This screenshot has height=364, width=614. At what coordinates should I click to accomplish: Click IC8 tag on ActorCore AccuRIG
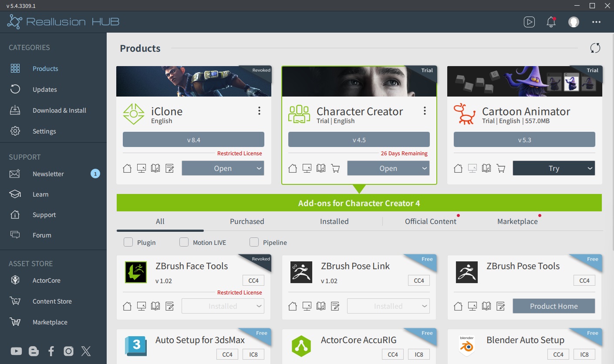[x=419, y=354]
